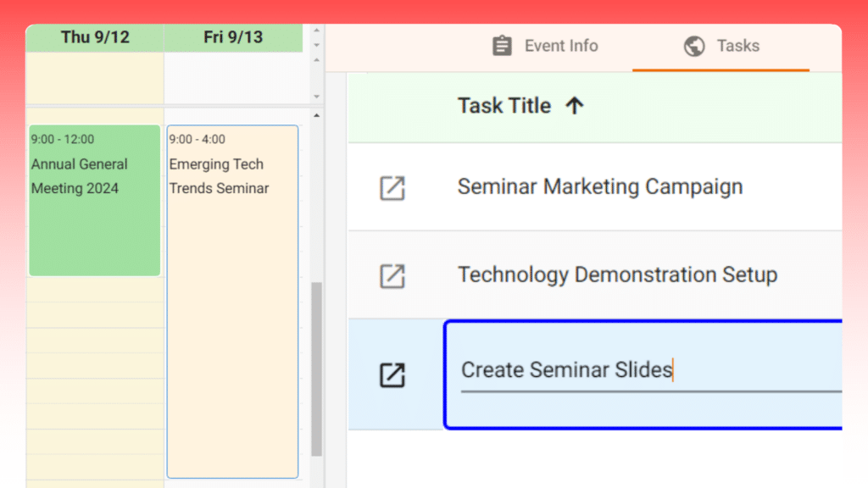Viewport: 868px width, 488px height.
Task: Open the Technology Demonstration Setup link icon
Action: (392, 275)
